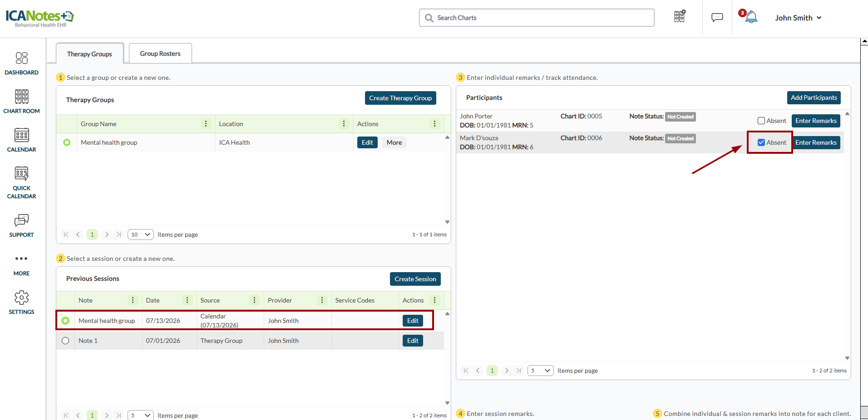The width and height of the screenshot is (868, 420).
Task: Go to last page of Therapy Groups
Action: (x=119, y=234)
